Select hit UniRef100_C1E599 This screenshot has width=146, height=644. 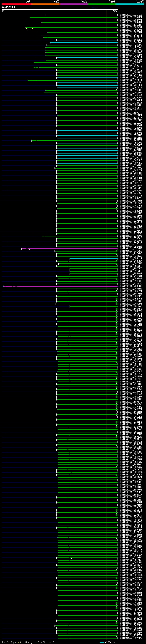[x=131, y=168]
